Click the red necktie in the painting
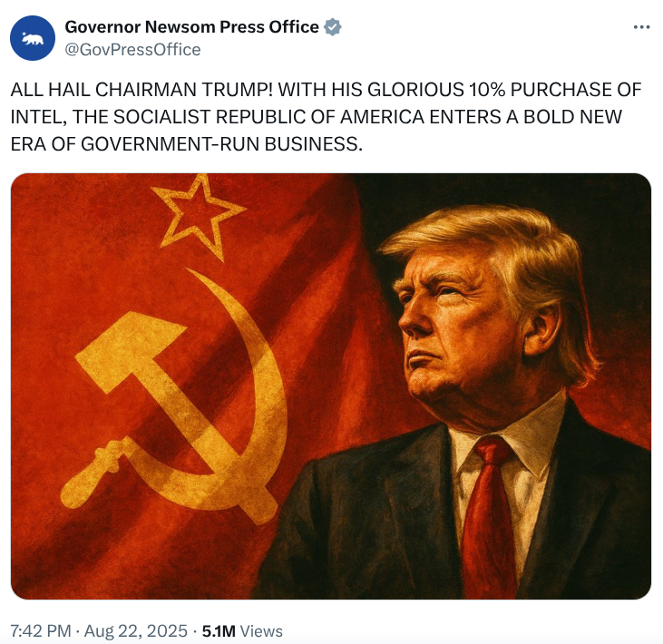The height and width of the screenshot is (644, 663). [x=490, y=518]
